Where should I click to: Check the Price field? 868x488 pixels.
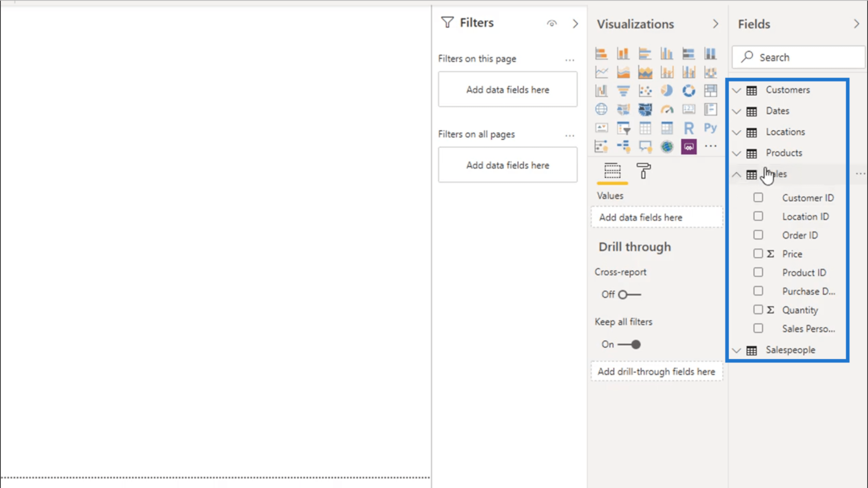coord(758,254)
